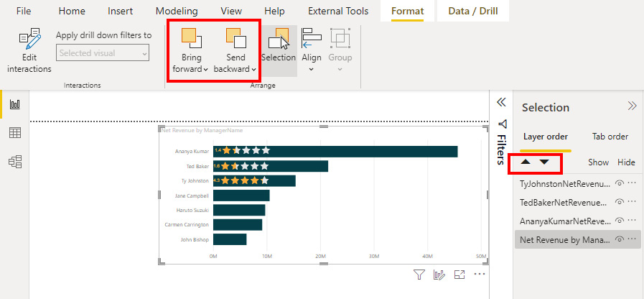The width and height of the screenshot is (644, 299).
Task: Move layer down with the down arrow
Action: [x=544, y=162]
